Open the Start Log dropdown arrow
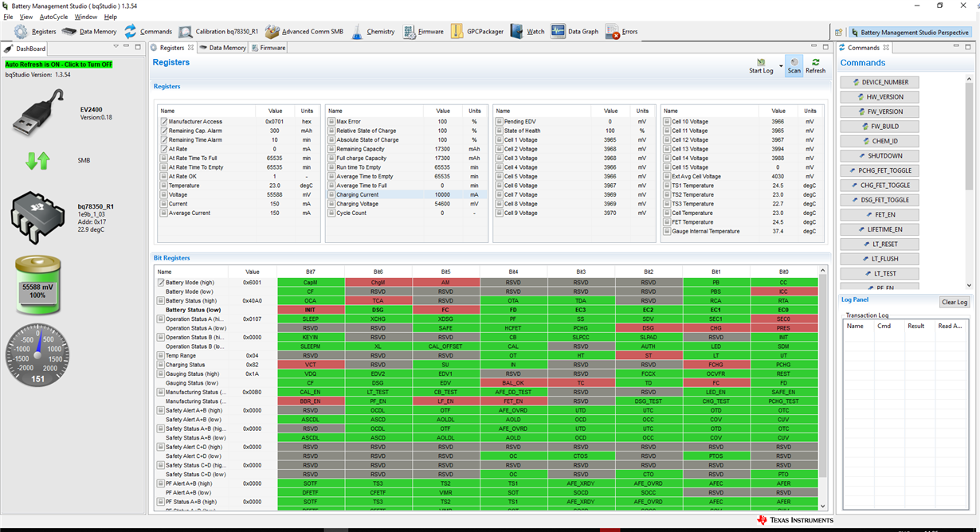The height and width of the screenshot is (532, 980). click(x=780, y=65)
